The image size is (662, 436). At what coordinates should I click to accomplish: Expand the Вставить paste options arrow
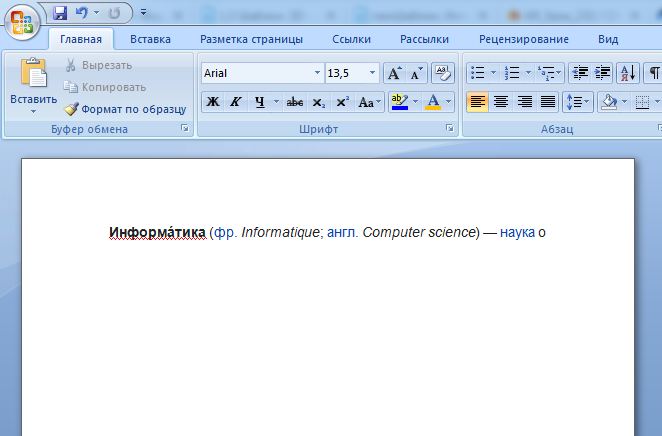pyautogui.click(x=33, y=112)
